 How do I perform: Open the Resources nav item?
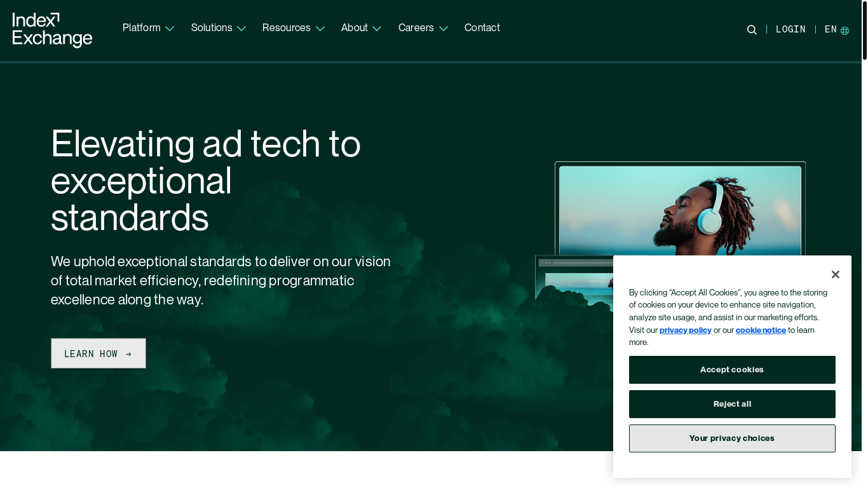point(287,28)
